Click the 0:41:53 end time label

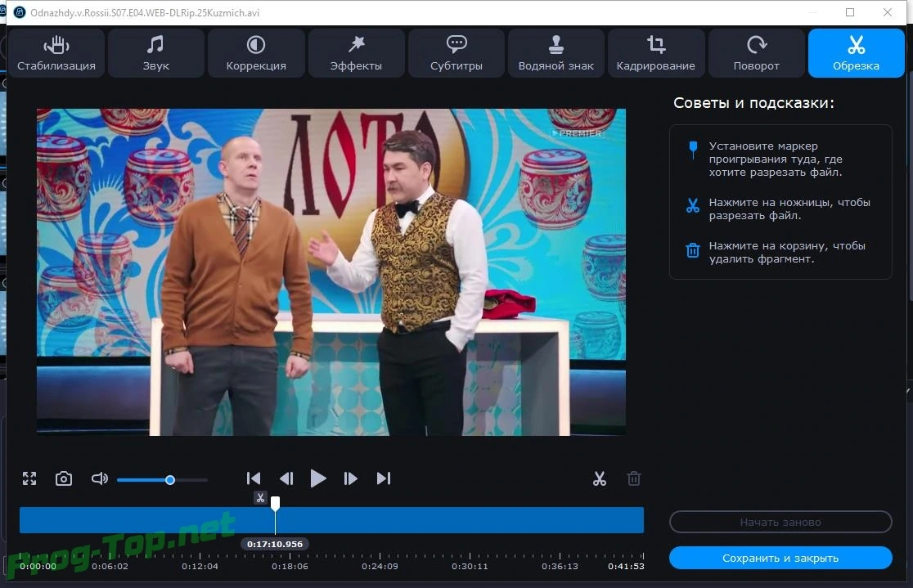tap(626, 566)
